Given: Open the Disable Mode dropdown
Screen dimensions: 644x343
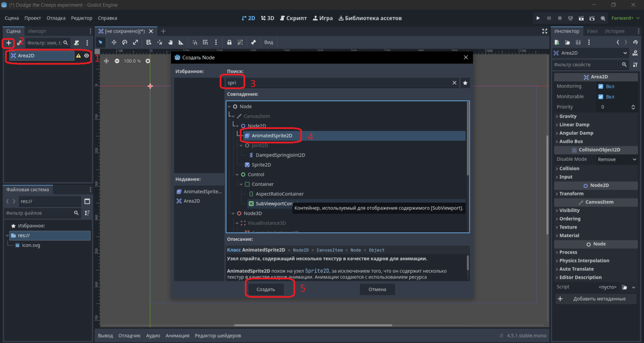Looking at the screenshot, I should 617,160.
